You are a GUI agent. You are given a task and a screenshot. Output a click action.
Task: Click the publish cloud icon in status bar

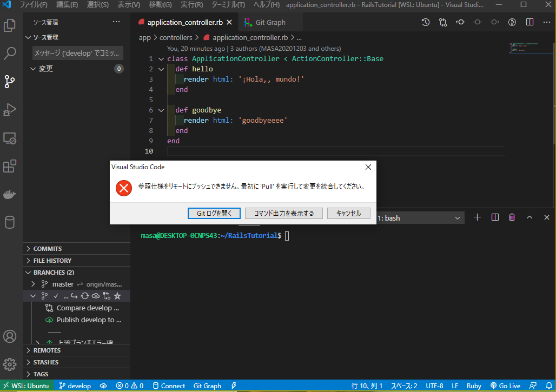point(103,386)
